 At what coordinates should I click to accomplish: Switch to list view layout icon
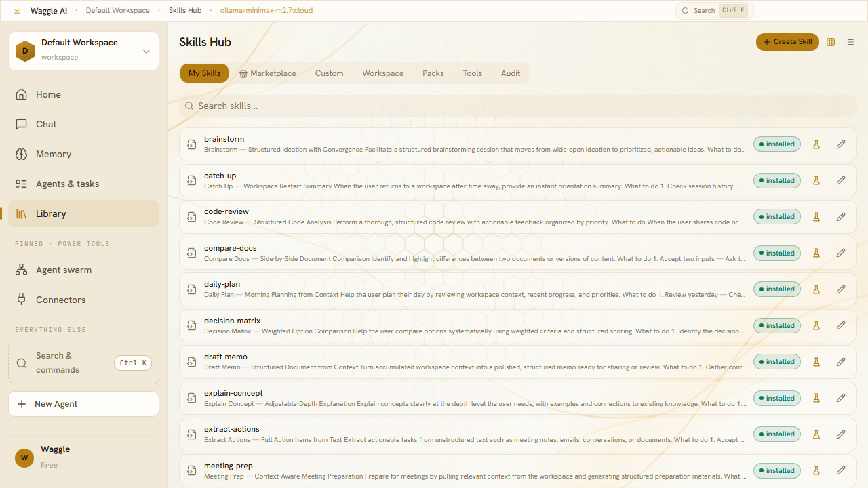click(x=850, y=42)
